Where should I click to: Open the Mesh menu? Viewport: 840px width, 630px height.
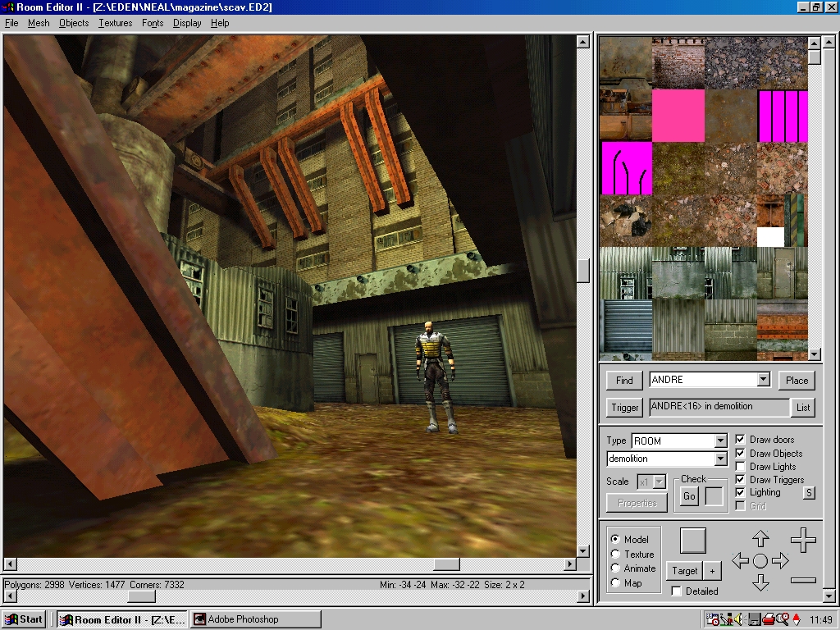(39, 23)
